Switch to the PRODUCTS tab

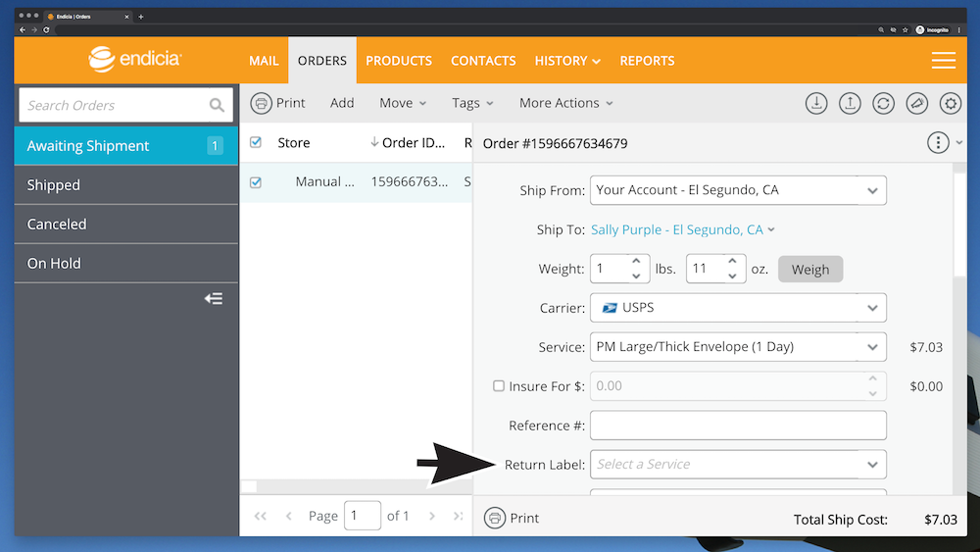click(x=399, y=61)
